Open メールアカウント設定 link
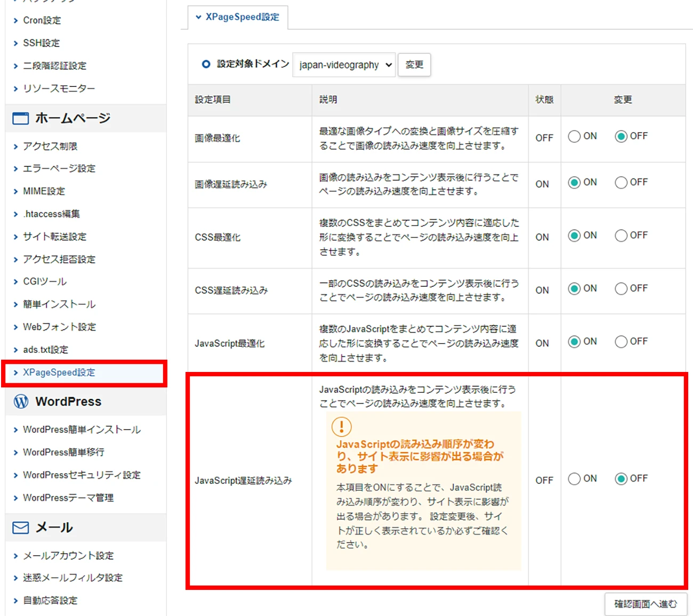693x616 pixels. pyautogui.click(x=68, y=556)
